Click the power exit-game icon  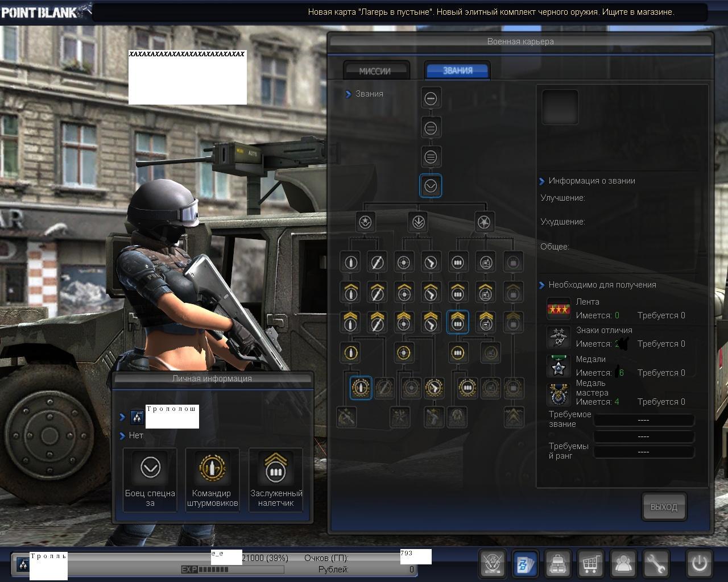point(699,563)
